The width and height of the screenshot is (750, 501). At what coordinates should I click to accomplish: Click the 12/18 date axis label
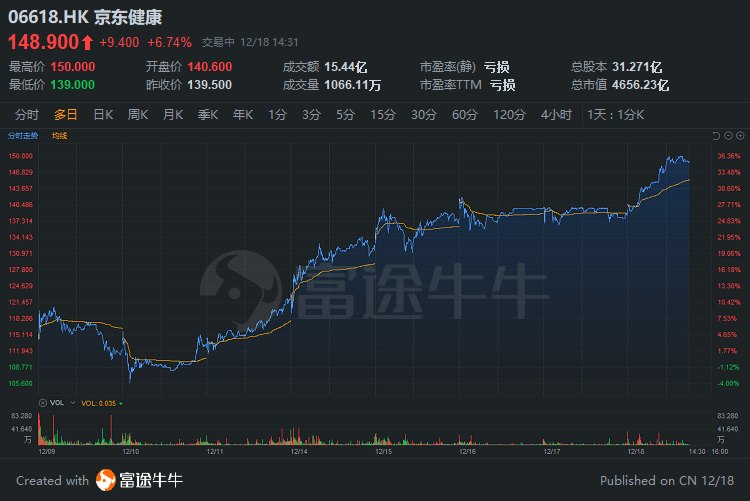click(636, 451)
